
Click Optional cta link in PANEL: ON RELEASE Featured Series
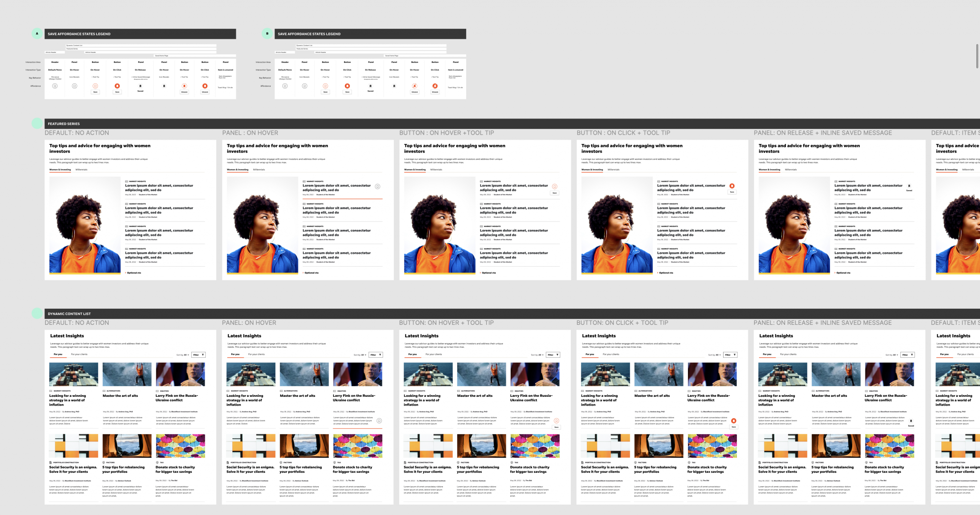pyautogui.click(x=843, y=273)
